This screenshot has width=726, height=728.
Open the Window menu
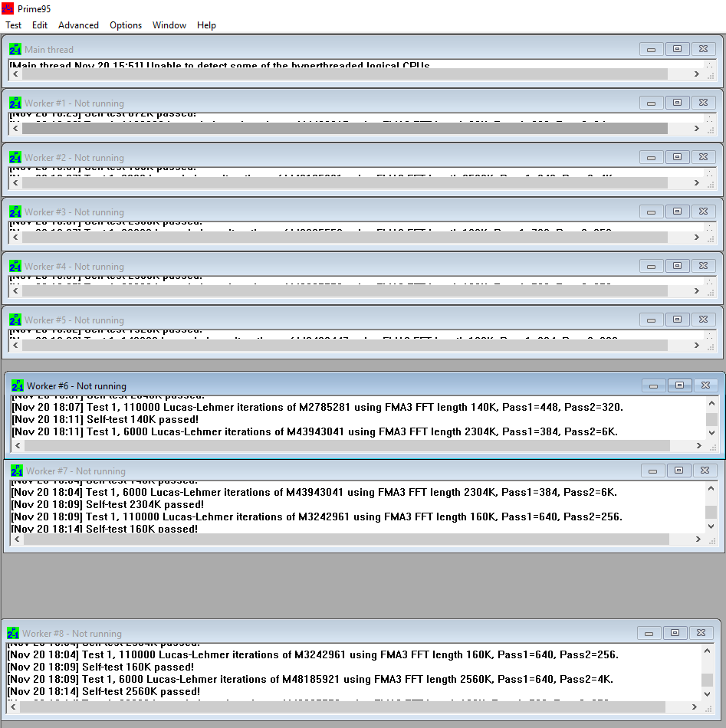[169, 25]
